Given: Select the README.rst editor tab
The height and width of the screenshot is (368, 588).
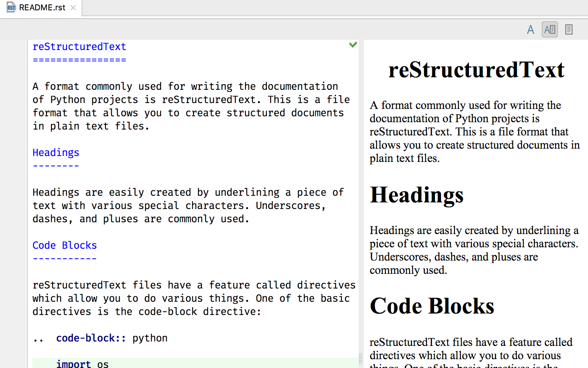Looking at the screenshot, I should coord(41,8).
